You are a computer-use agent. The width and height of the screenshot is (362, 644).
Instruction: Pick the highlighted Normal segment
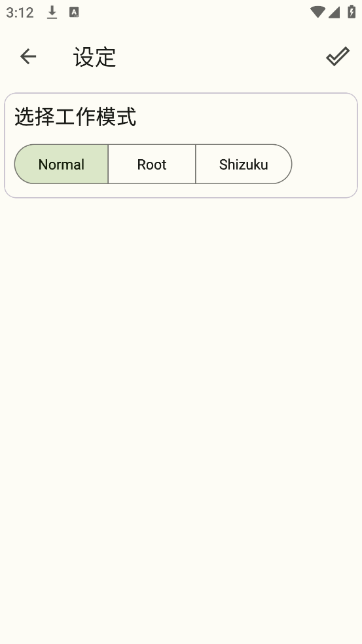pyautogui.click(x=61, y=164)
